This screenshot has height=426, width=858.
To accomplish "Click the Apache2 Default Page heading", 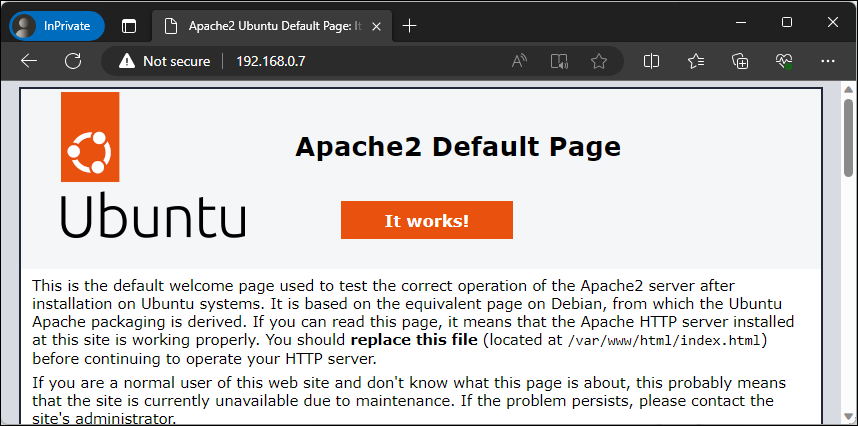I will [x=458, y=147].
